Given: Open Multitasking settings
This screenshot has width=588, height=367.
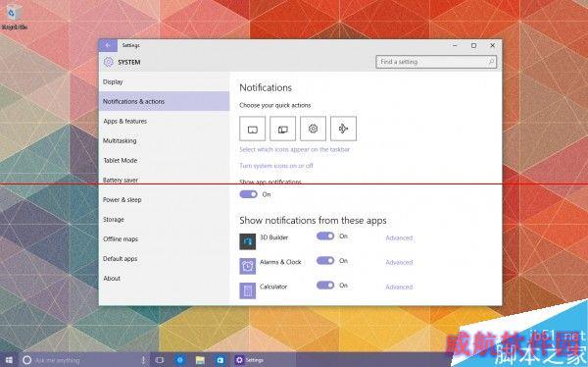Looking at the screenshot, I should pyautogui.click(x=165, y=140).
